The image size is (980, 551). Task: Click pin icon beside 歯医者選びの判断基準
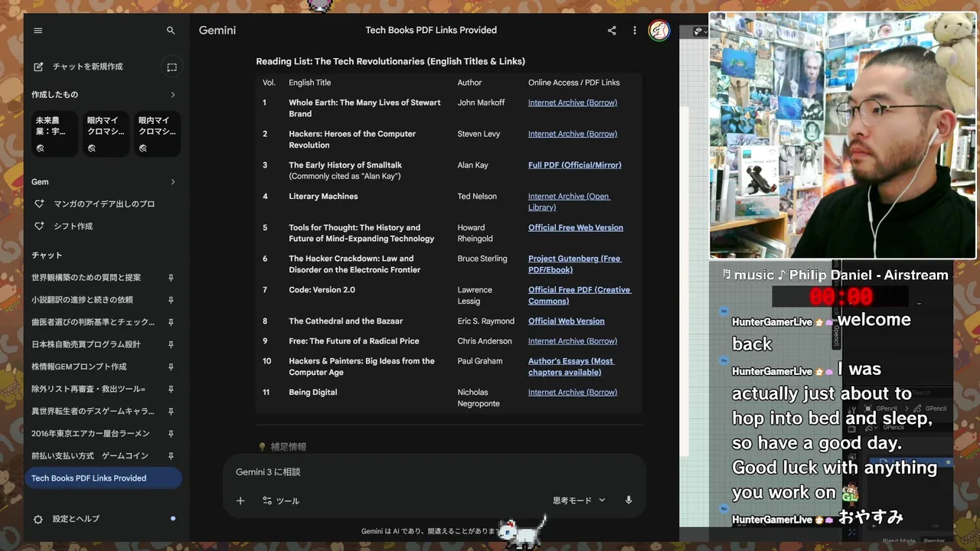coord(171,322)
